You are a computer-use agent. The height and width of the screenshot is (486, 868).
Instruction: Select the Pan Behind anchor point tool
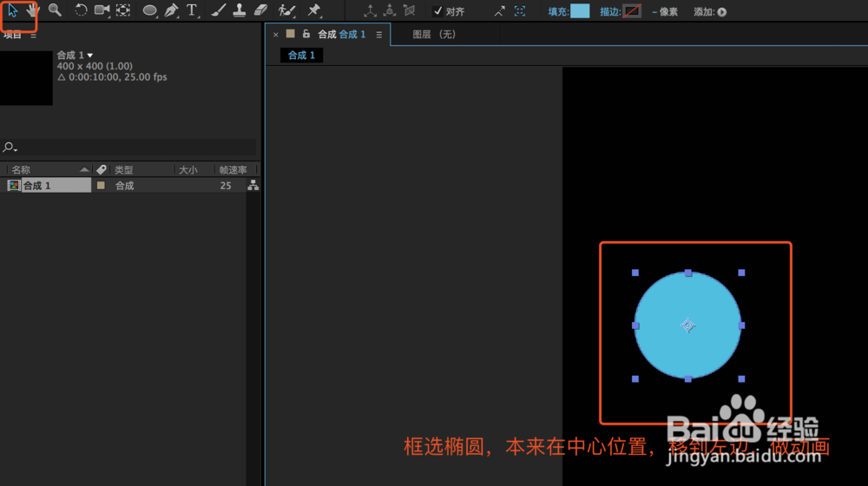coord(123,10)
